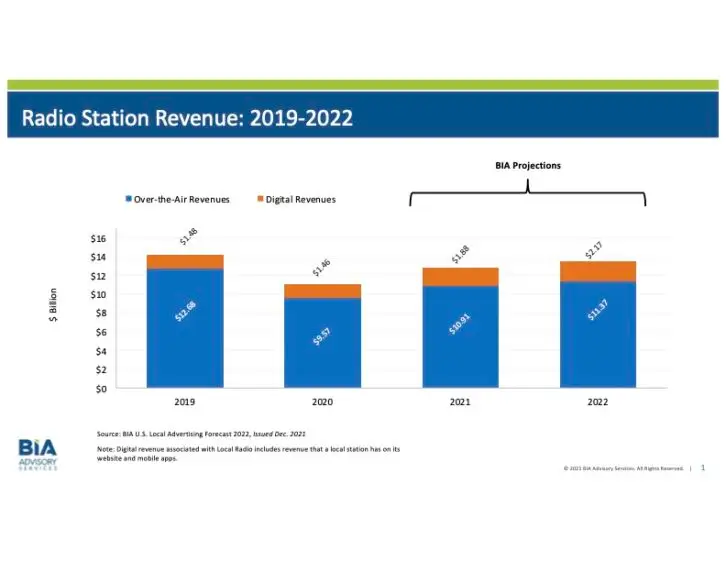
Task: Click the $1.88 data label above 2021
Action: [461, 254]
